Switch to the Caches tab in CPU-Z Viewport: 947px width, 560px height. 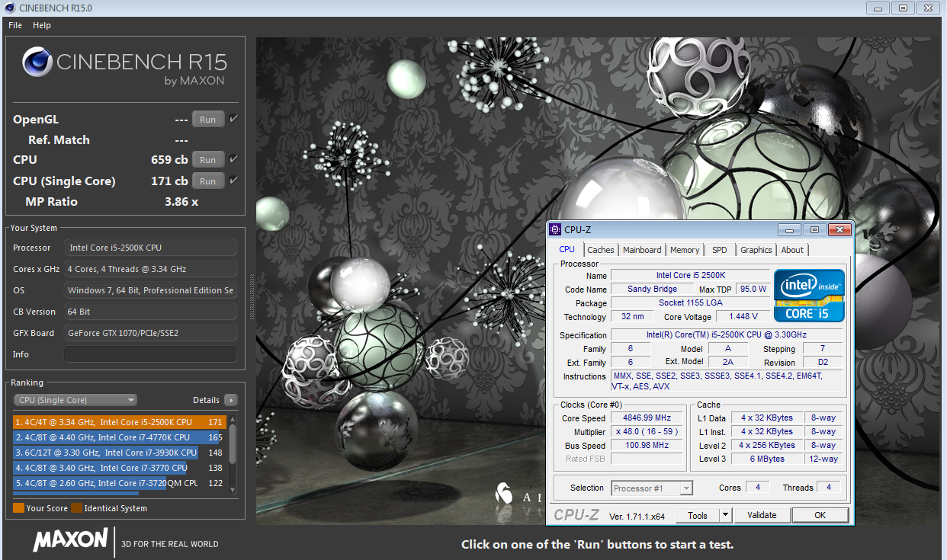(x=601, y=250)
